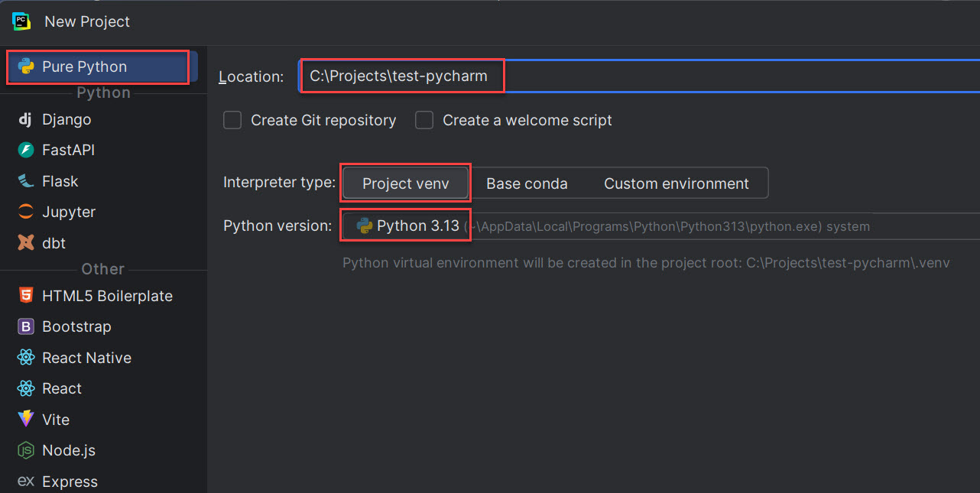Select the Bootstrap project icon
Image resolution: width=980 pixels, height=493 pixels.
26,326
